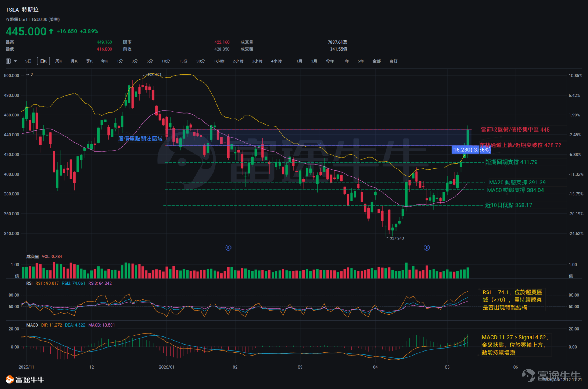Click the 2026/01 date axis label
Screen dimensions: 588x389
click(166, 367)
